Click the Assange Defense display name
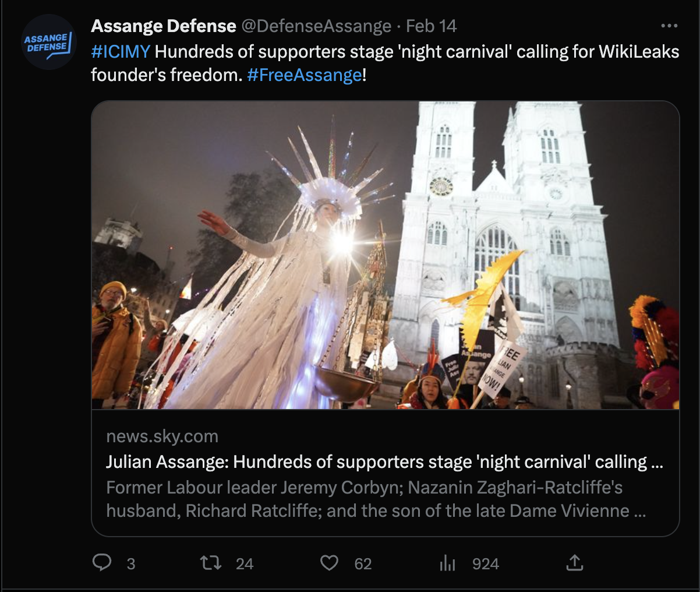 (164, 26)
